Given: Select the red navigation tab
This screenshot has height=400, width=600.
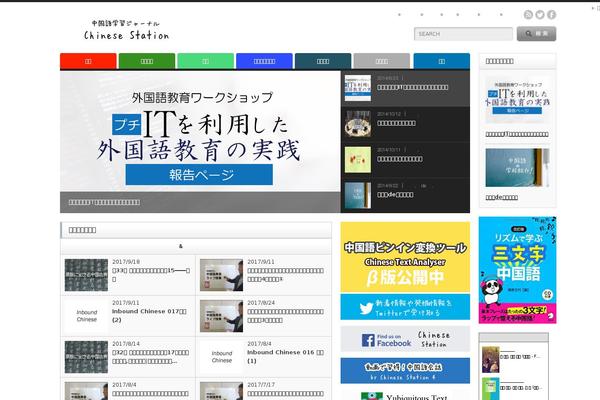Looking at the screenshot, I should tap(88, 61).
